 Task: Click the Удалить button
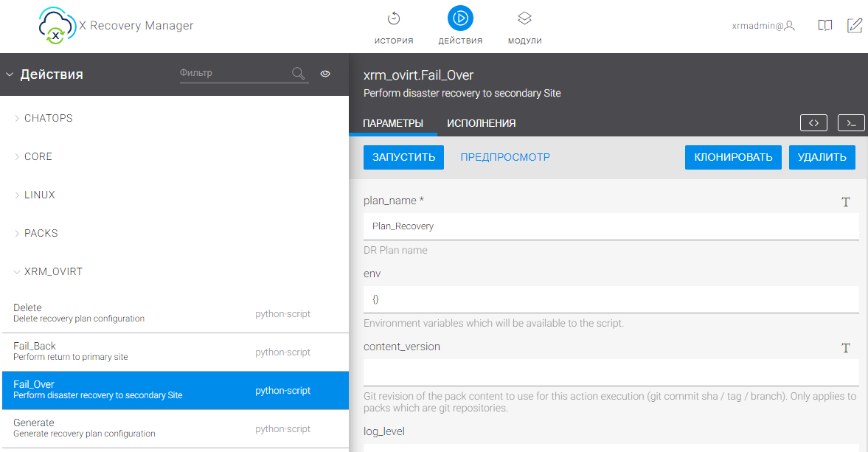click(x=822, y=157)
